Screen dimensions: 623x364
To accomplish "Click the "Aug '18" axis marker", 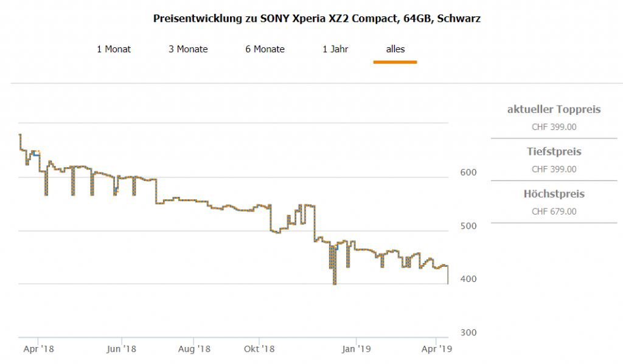I will 195,349.
